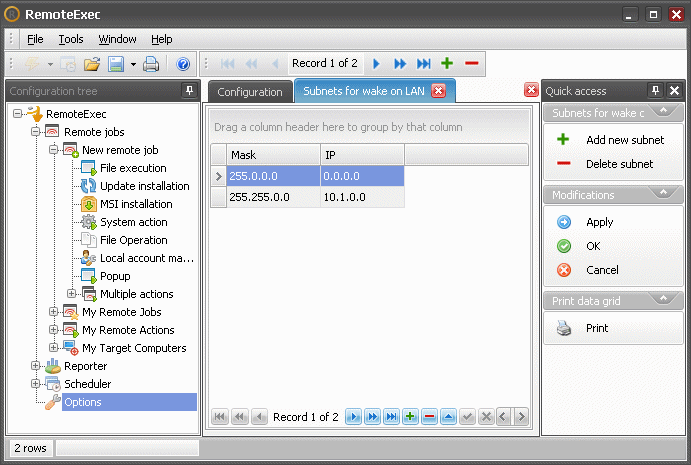Select the 10.1.0.0 IP cell
The image size is (691, 465).
[x=362, y=197]
